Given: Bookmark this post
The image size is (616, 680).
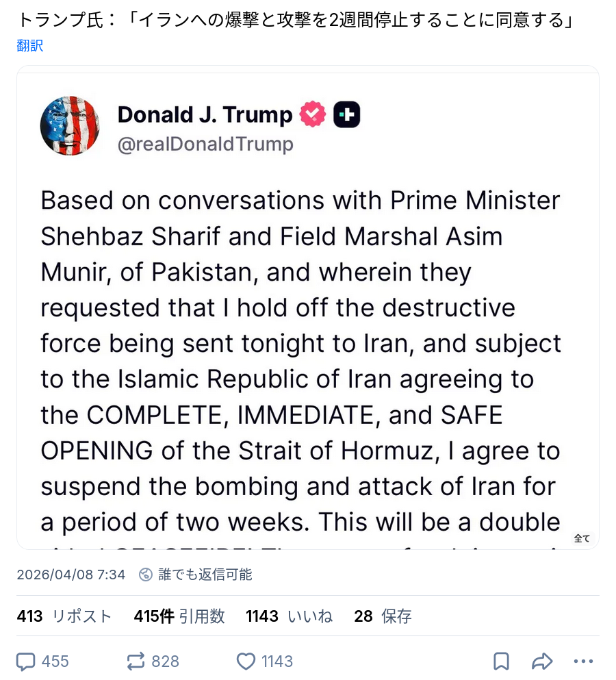Looking at the screenshot, I should point(501,661).
